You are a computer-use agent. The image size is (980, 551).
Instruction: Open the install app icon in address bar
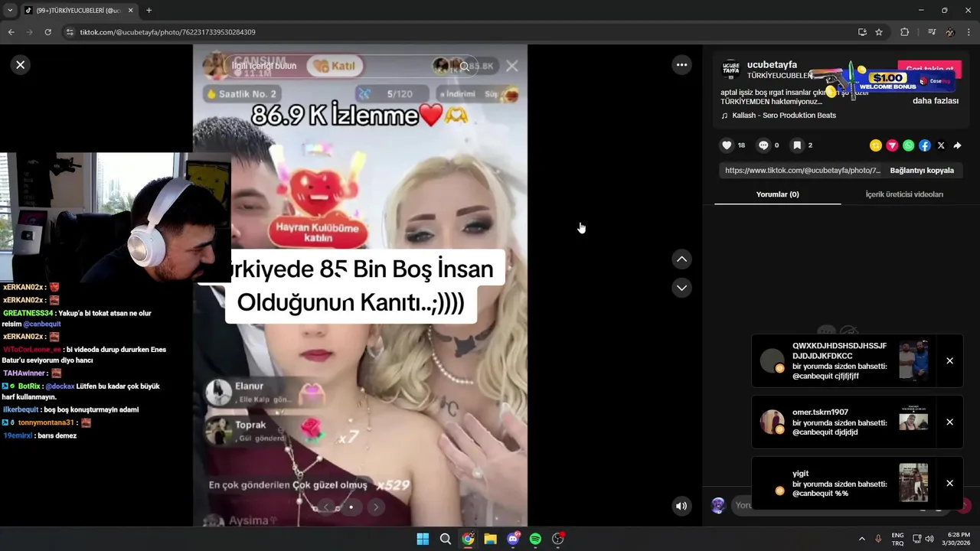point(862,32)
